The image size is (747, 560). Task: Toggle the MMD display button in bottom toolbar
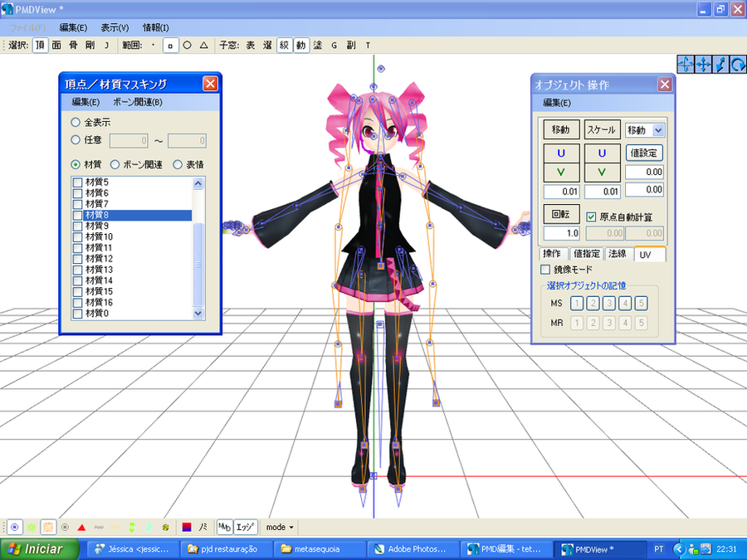[224, 528]
